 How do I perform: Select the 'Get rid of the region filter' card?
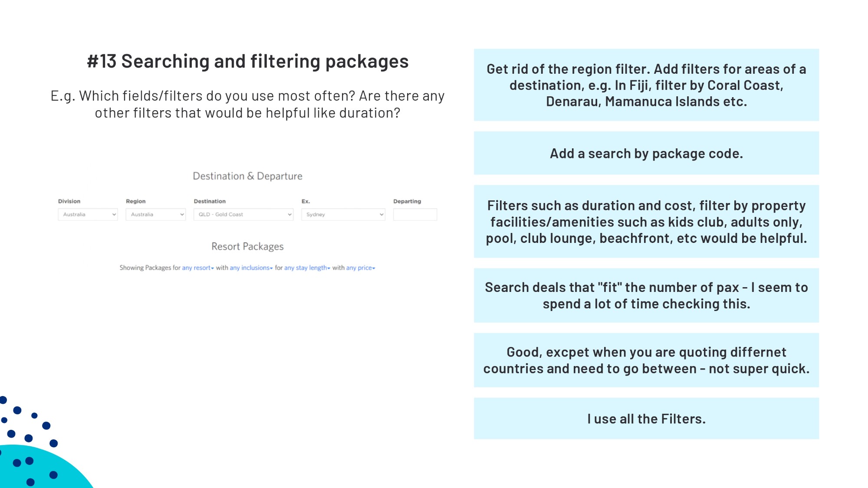coord(646,85)
